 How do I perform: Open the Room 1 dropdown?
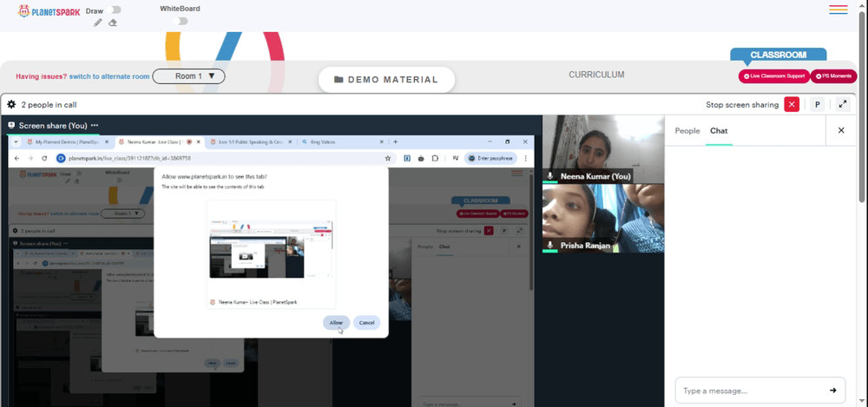tap(188, 76)
